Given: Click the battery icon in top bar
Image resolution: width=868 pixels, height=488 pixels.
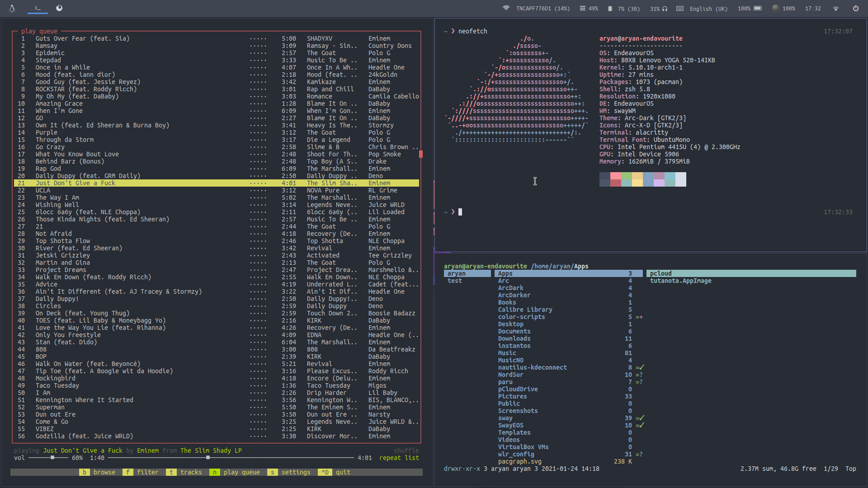Looking at the screenshot, I should point(758,8).
